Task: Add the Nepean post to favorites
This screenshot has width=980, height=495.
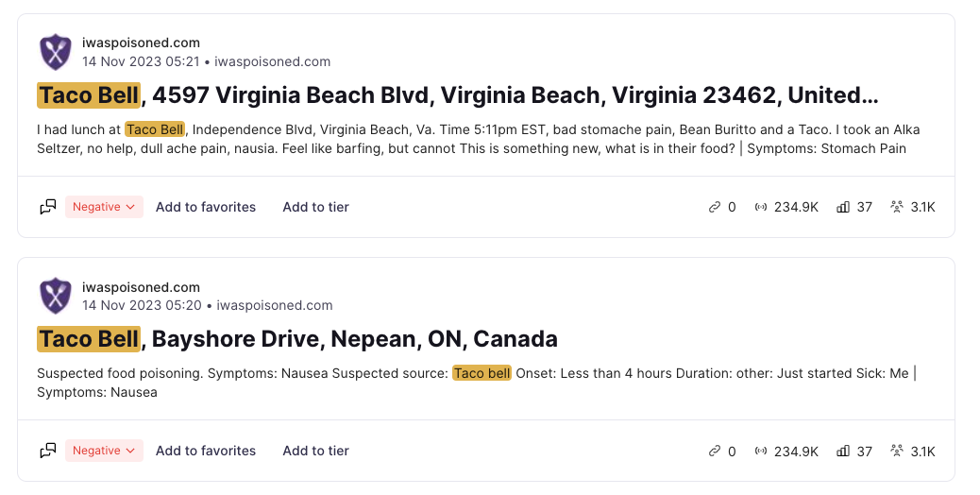Action: click(206, 451)
